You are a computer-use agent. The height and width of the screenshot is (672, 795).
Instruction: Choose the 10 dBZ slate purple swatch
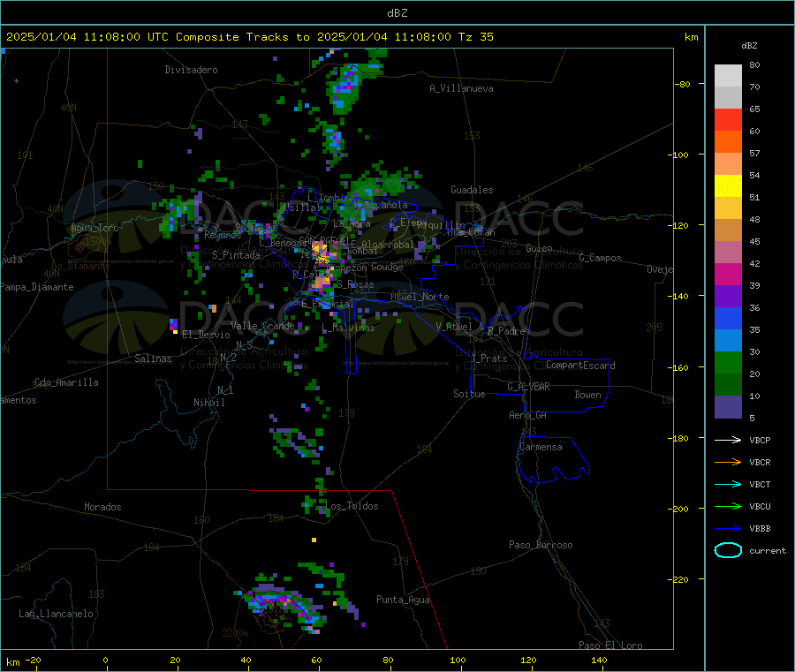(x=728, y=407)
